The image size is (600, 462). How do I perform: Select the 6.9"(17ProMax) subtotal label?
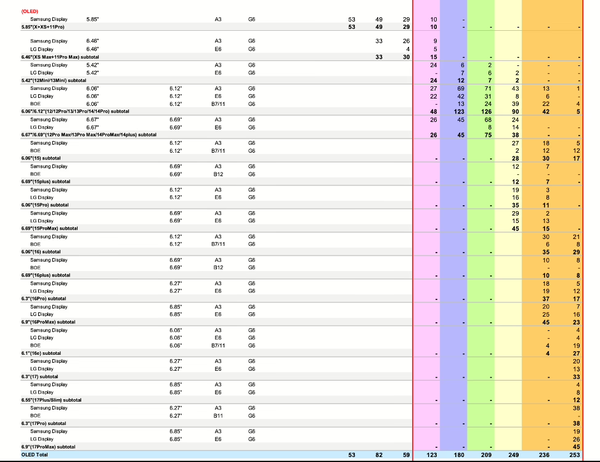(48, 447)
